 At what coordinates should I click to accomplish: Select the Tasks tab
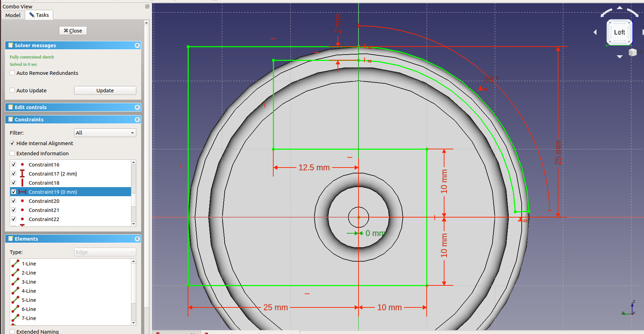[39, 15]
